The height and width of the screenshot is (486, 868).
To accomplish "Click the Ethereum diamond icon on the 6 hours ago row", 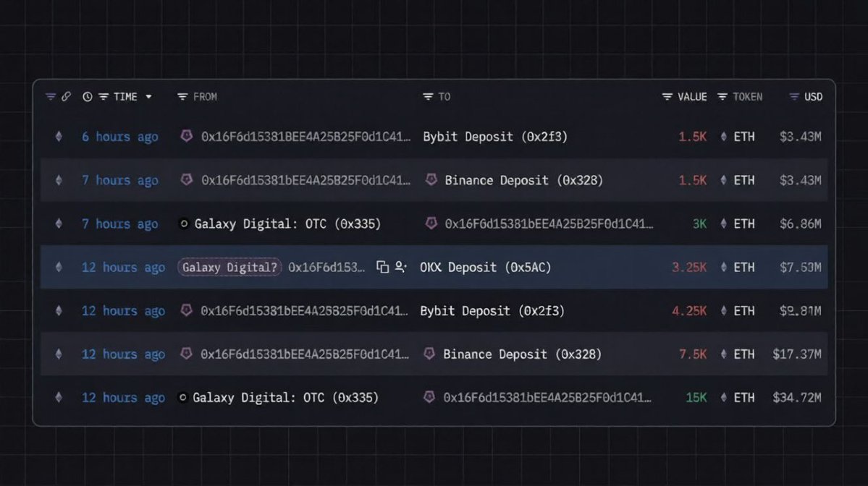I will [59, 137].
